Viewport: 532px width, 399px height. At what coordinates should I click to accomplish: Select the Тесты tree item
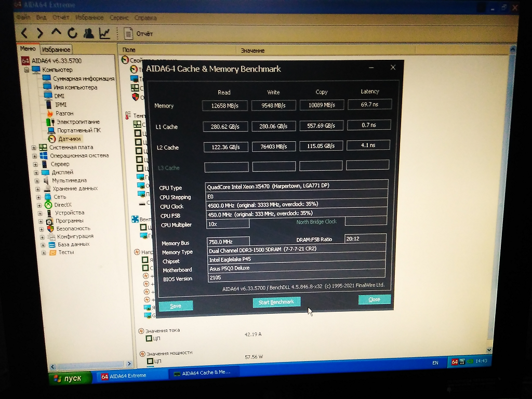[x=66, y=252]
